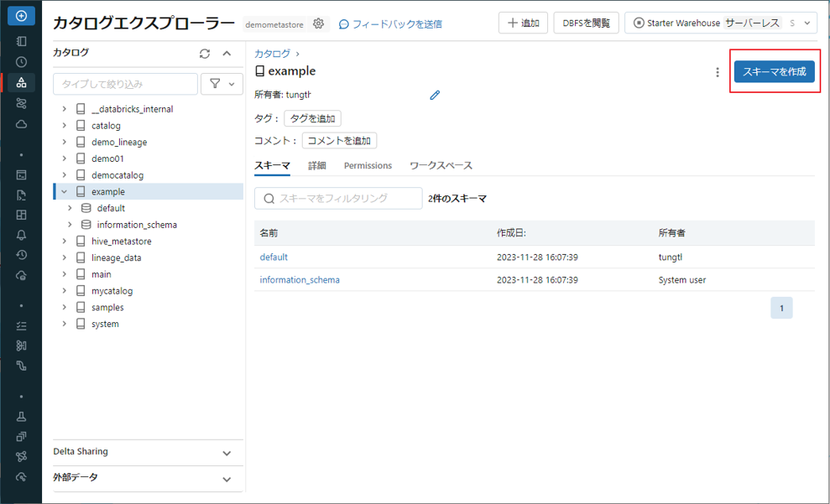Screen dimensions: 830x504
Task: Refresh the catalog tree
Action: click(205, 54)
